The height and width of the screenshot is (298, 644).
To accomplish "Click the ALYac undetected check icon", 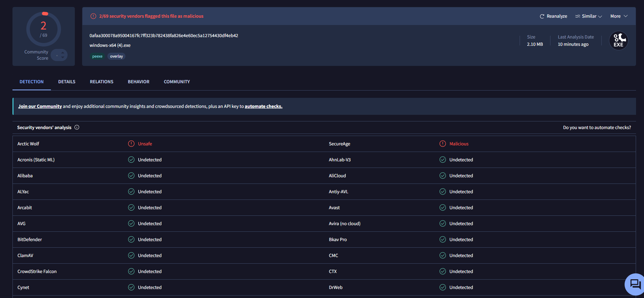I will point(131,191).
